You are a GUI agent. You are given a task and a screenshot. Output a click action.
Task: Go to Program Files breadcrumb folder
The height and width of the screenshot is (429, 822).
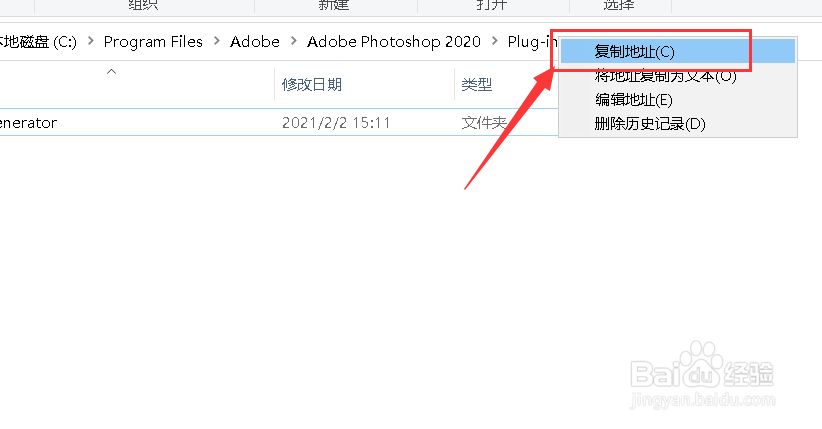[153, 41]
